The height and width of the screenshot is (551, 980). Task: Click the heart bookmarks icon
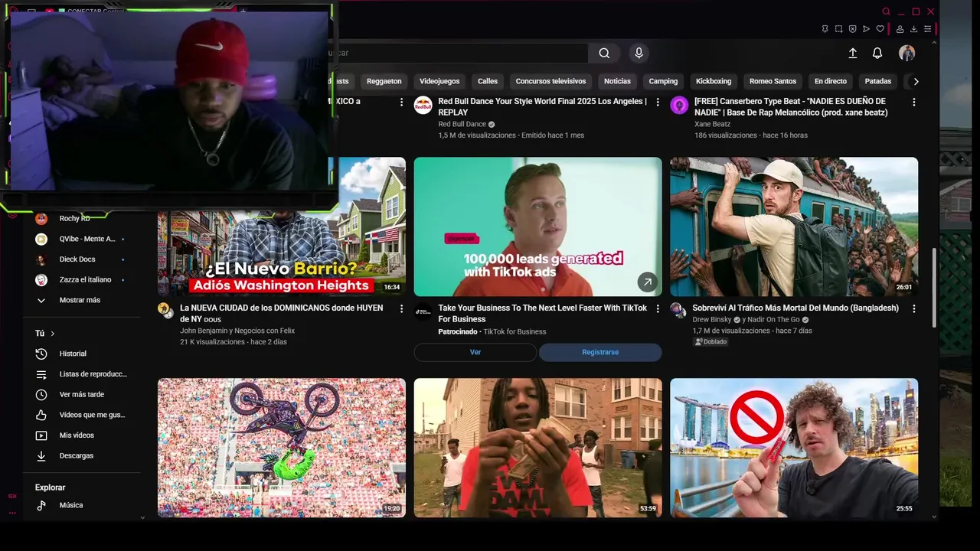coord(880,29)
